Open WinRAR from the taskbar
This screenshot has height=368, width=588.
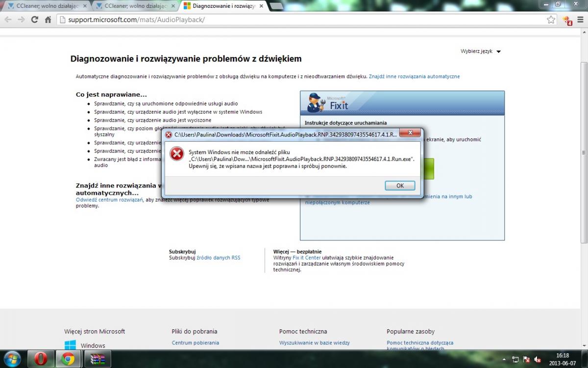98,359
